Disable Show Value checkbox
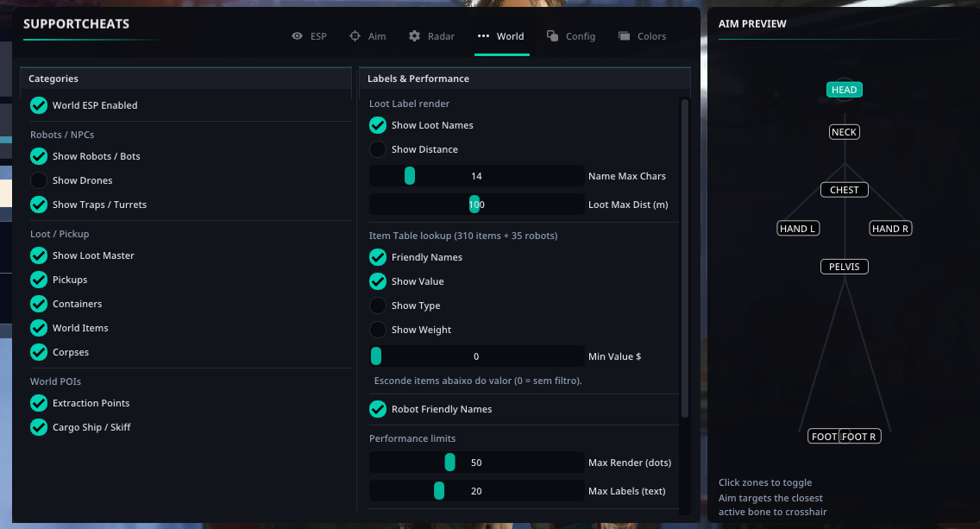980x529 pixels. tap(378, 281)
